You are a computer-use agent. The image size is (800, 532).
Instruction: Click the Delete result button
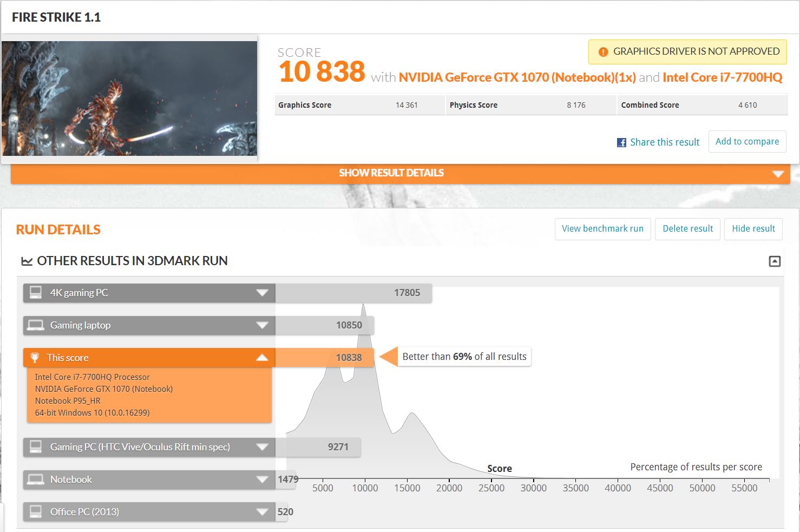point(687,229)
